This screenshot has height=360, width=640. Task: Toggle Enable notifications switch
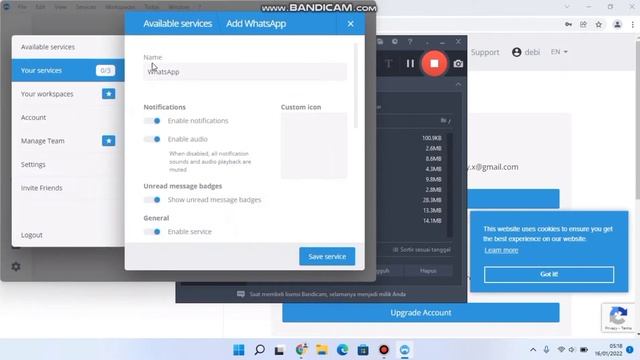tap(152, 121)
